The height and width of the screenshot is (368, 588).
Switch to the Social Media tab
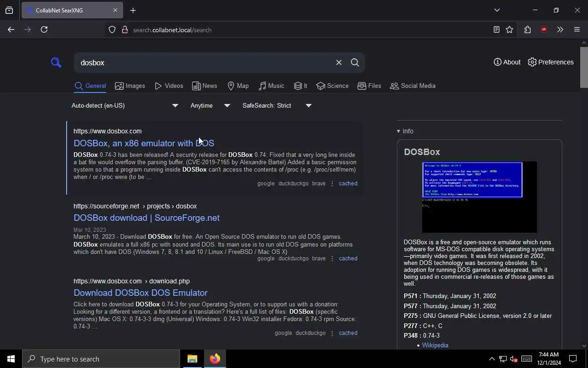pyautogui.click(x=413, y=86)
